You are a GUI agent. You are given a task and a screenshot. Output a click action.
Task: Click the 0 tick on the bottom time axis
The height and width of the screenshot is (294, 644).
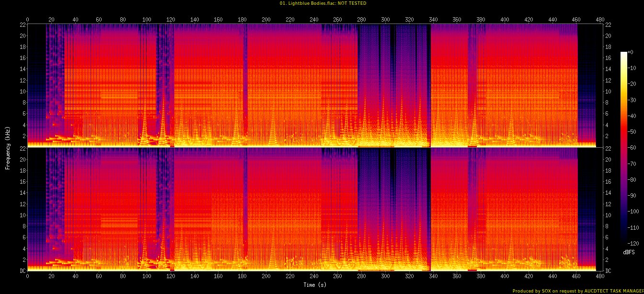click(x=27, y=276)
